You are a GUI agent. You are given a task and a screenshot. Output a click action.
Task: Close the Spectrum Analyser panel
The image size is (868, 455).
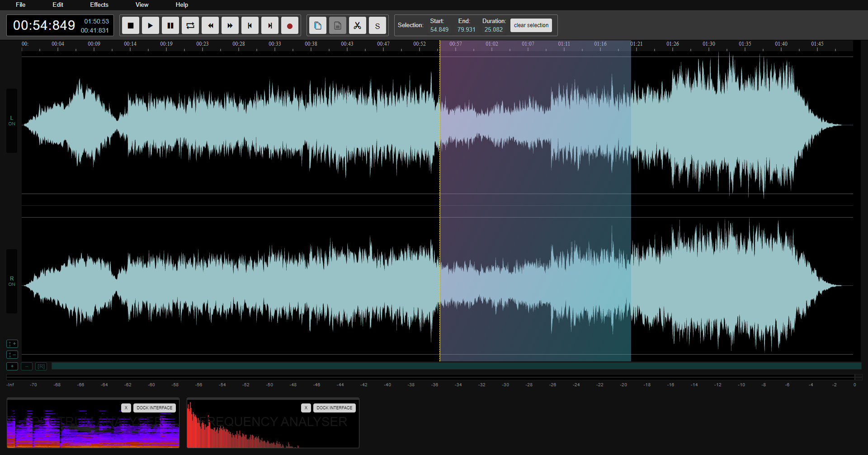[126, 408]
